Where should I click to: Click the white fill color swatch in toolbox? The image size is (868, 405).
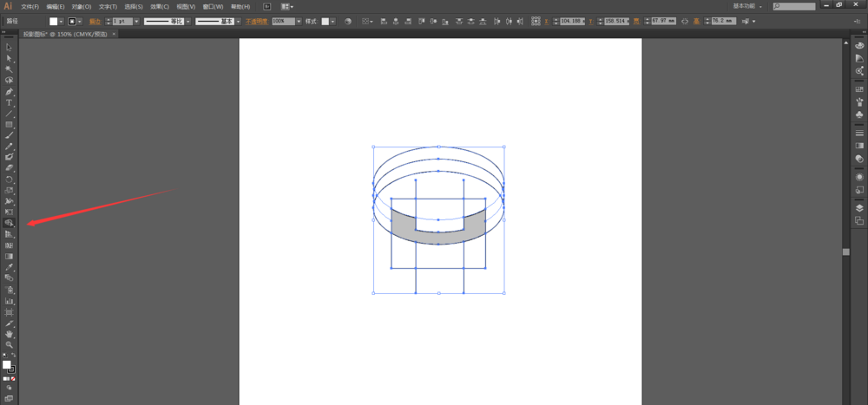click(x=7, y=365)
